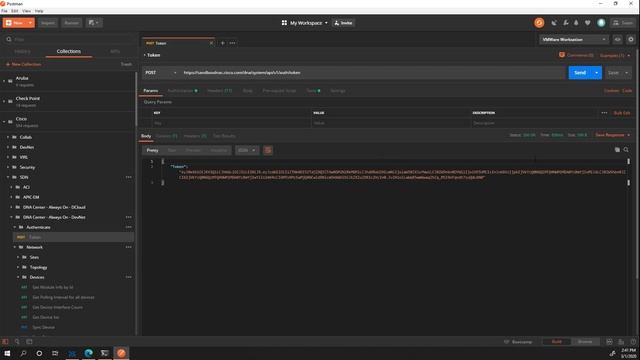640x360 pixels.
Task: Click the blue Send button
Action: [x=580, y=73]
